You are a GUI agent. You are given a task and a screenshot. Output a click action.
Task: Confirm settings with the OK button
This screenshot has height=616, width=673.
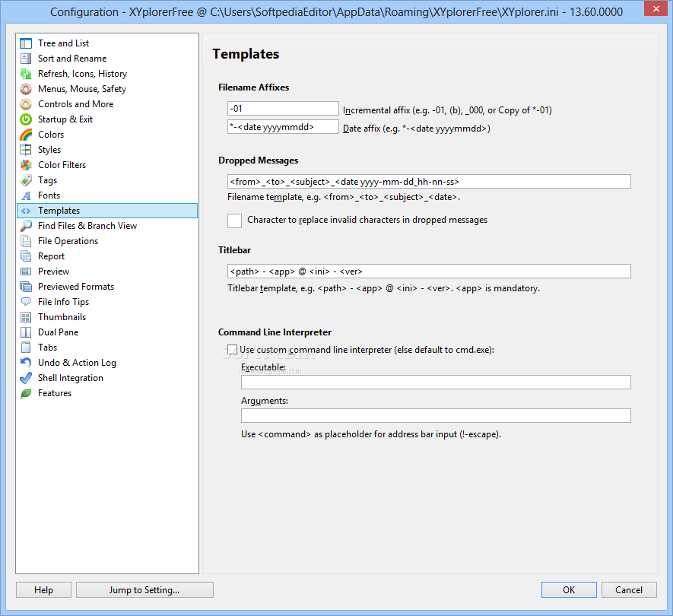tap(569, 590)
